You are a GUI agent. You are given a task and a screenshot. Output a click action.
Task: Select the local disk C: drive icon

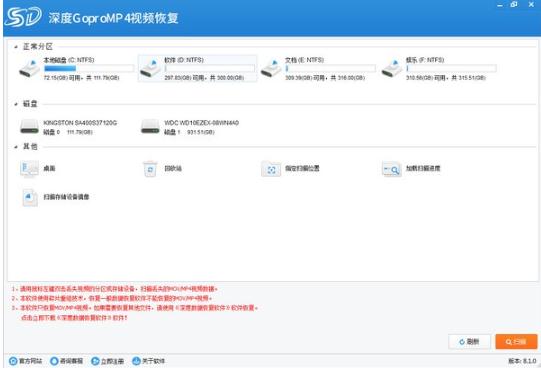pos(29,68)
